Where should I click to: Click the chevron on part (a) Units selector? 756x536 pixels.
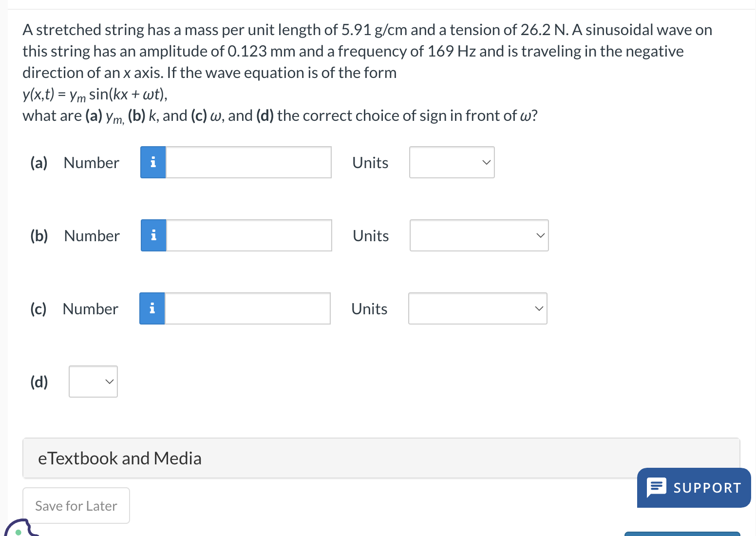[486, 162]
